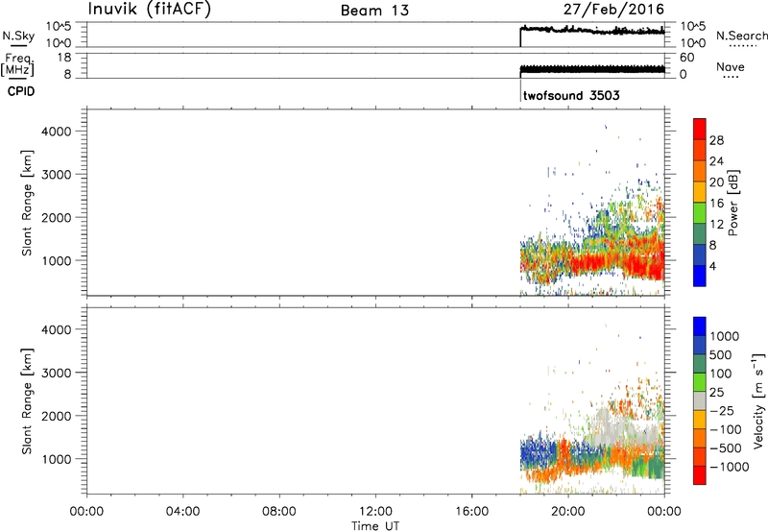This screenshot has height=532, width=768.
Task: Click the '08:00' time axis tick label
Action: point(279,512)
